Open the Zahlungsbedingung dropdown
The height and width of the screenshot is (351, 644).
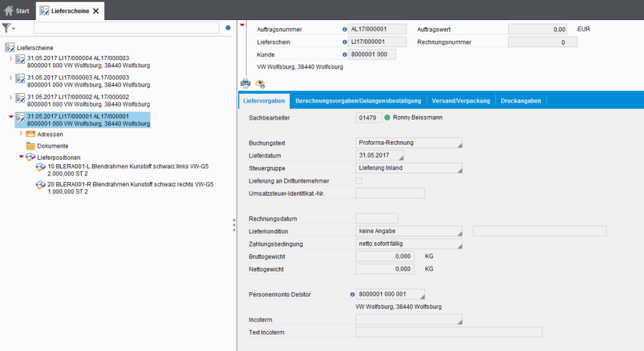(409, 244)
